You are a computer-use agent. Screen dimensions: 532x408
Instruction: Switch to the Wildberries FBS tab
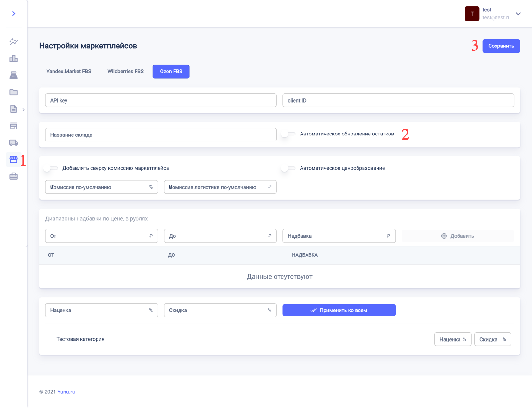(125, 72)
